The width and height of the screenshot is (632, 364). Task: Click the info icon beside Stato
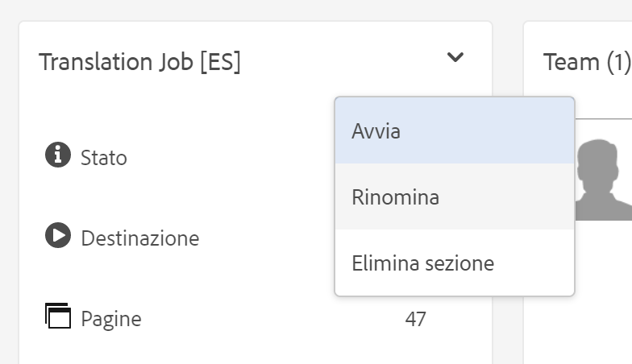tap(58, 155)
